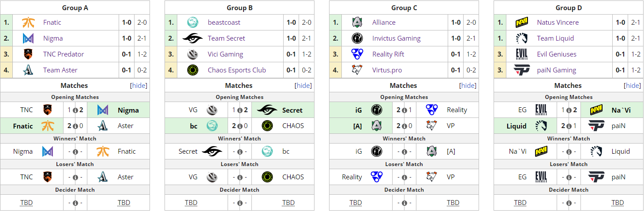Show details for Reality vs VP Losers' Match
This screenshot has width=644, height=212.
click(x=404, y=177)
